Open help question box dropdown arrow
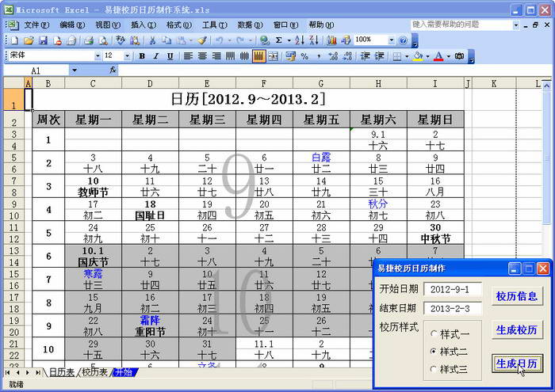This screenshot has height=392, width=555. click(516, 25)
